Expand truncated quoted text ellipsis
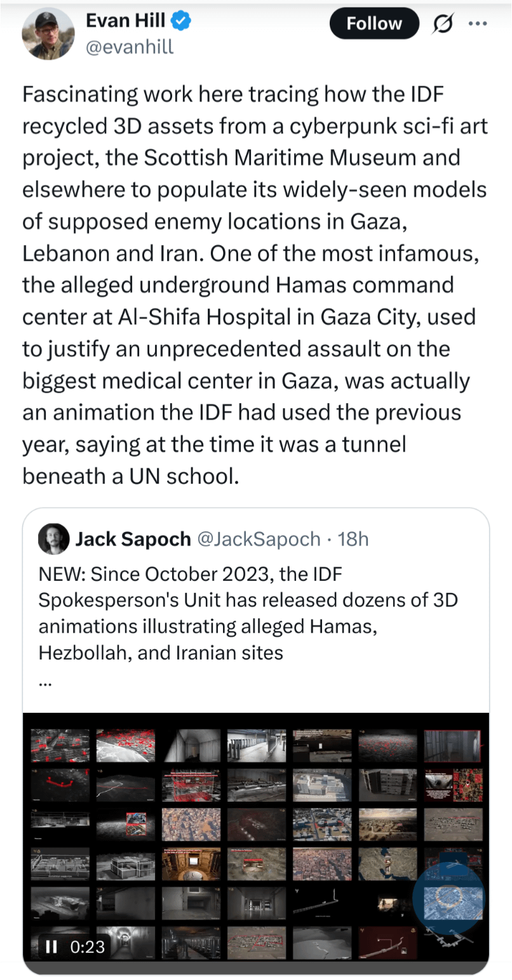 click(x=45, y=683)
